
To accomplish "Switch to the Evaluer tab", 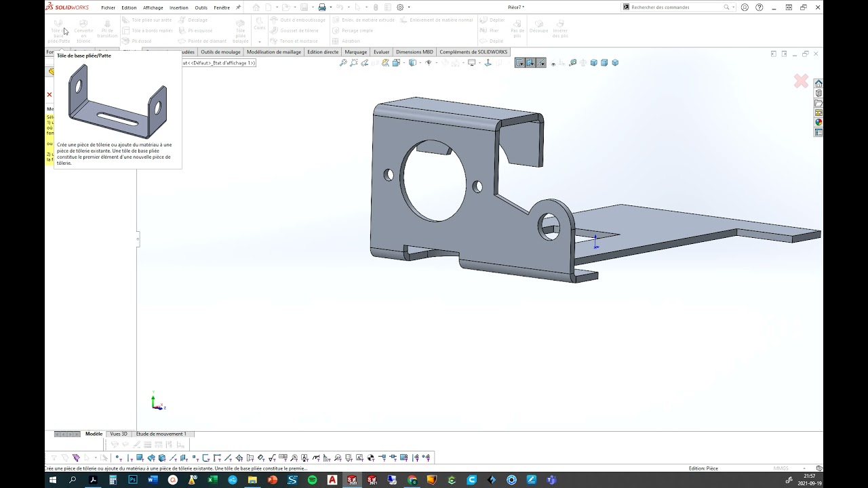I will pyautogui.click(x=381, y=52).
